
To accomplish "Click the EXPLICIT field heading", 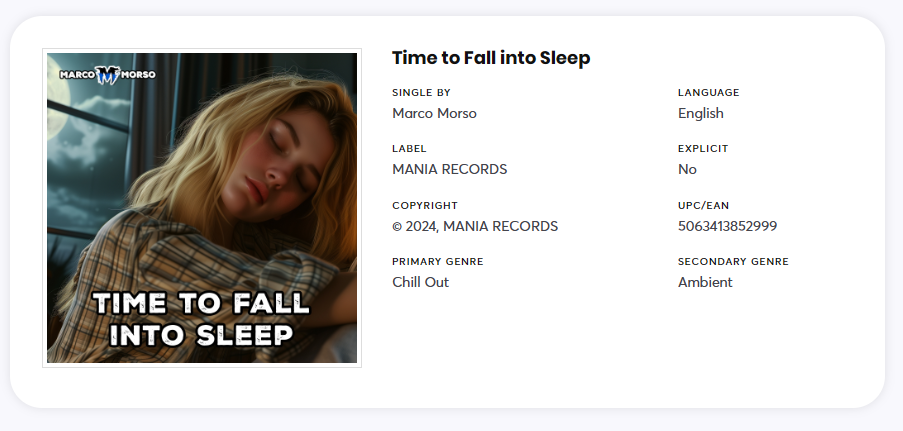I will coord(703,149).
